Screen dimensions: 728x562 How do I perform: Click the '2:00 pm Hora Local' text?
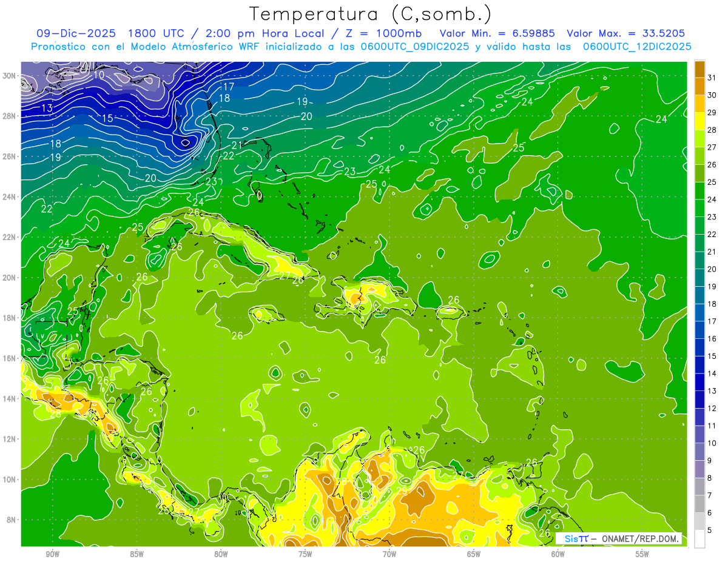(265, 33)
